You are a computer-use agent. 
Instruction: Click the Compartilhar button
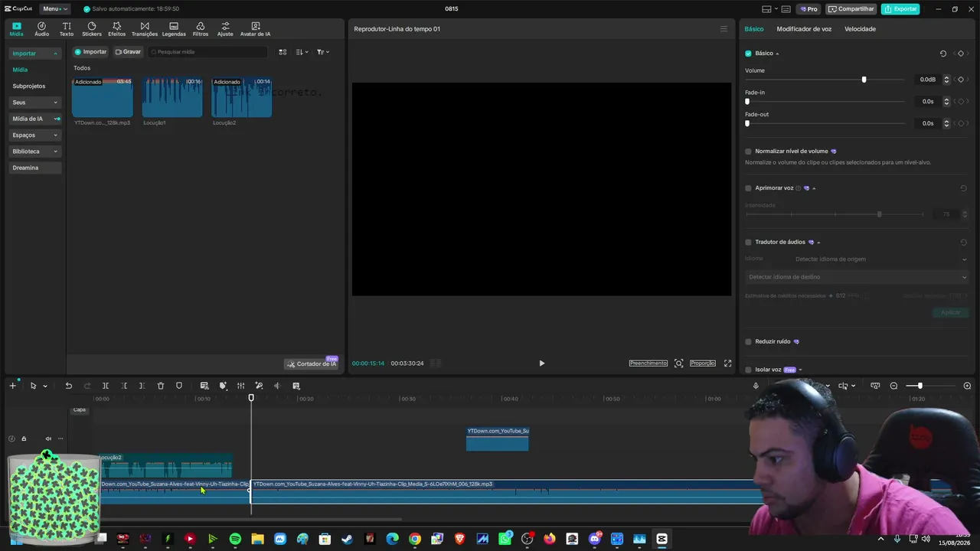(851, 9)
